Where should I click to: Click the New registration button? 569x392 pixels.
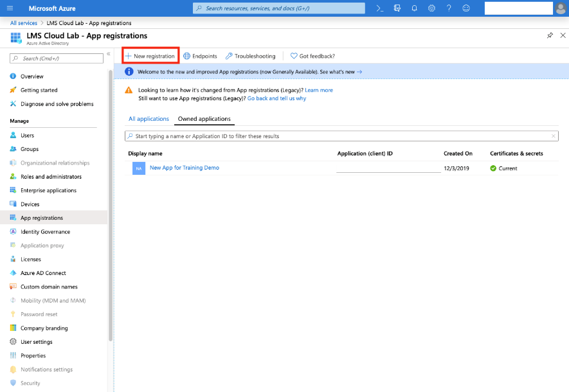point(150,56)
